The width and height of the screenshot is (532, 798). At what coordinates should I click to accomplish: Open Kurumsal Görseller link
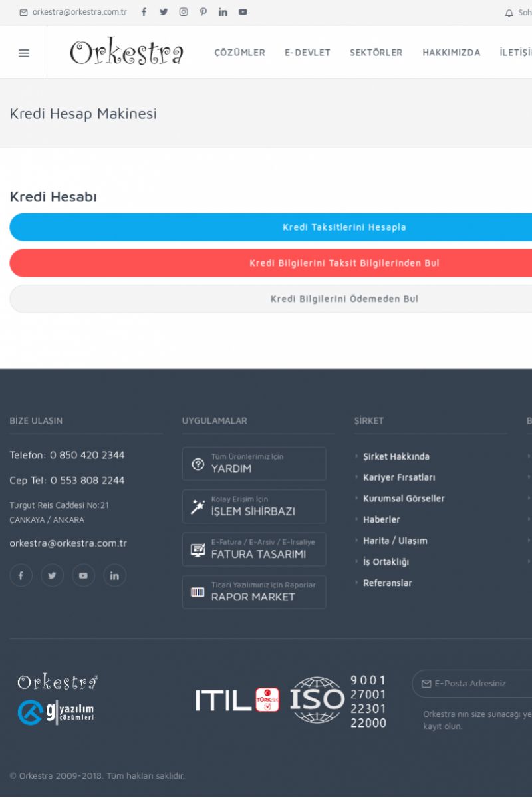coord(404,499)
